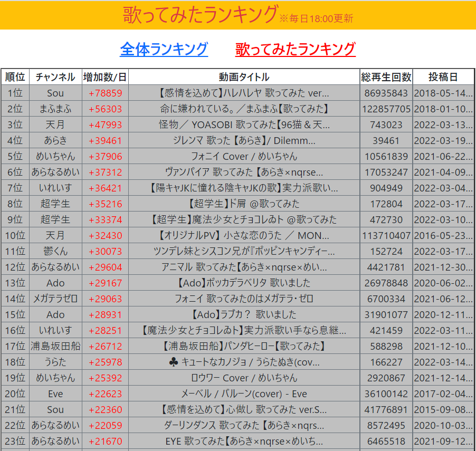Click the 【Ado】ボッカデラベリタ 歌いました title
476x451 pixels.
244,283
